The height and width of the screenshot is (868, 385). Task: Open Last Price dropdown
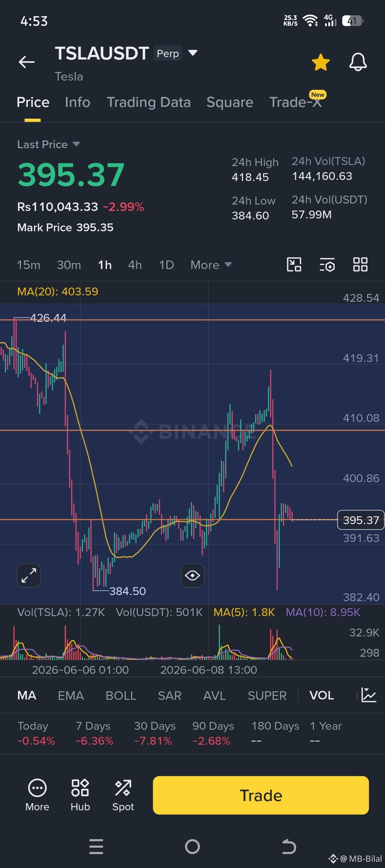coord(48,144)
